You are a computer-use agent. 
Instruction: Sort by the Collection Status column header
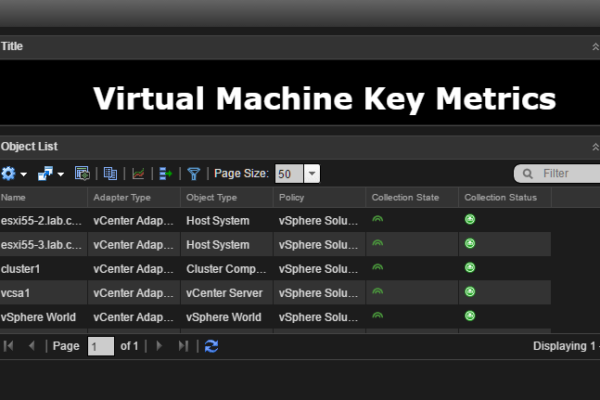coord(505,198)
